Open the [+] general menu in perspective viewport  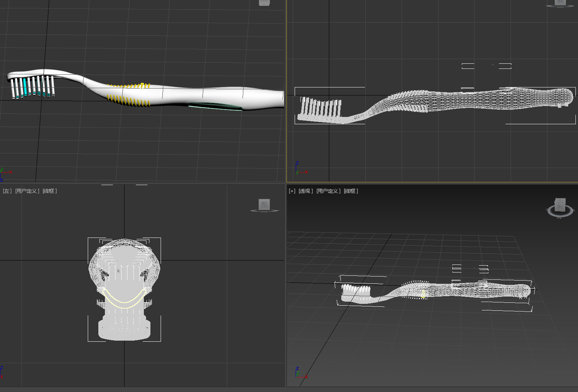[x=292, y=191]
